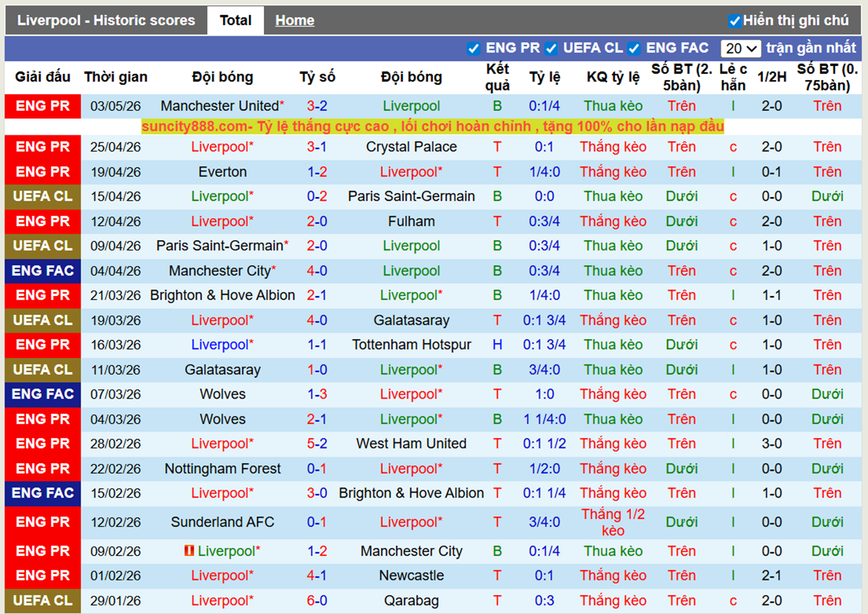This screenshot has height=614, width=868.
Task: Click the 0:3 odds for Qarabag match
Action: (x=545, y=601)
